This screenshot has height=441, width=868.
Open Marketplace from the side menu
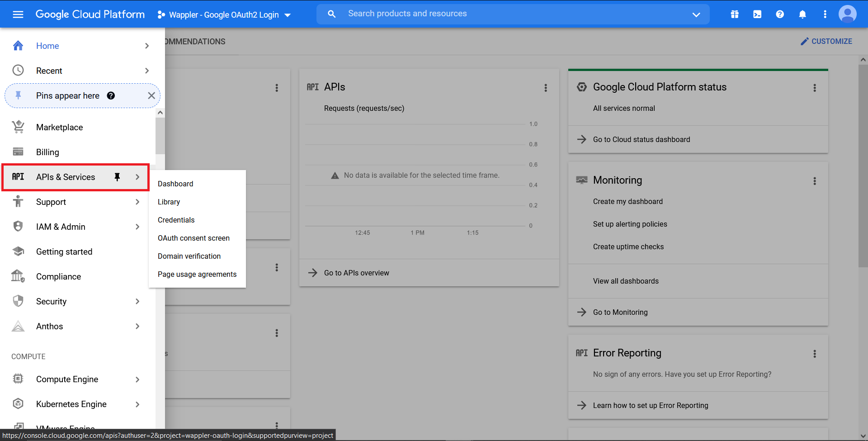(x=78, y=127)
